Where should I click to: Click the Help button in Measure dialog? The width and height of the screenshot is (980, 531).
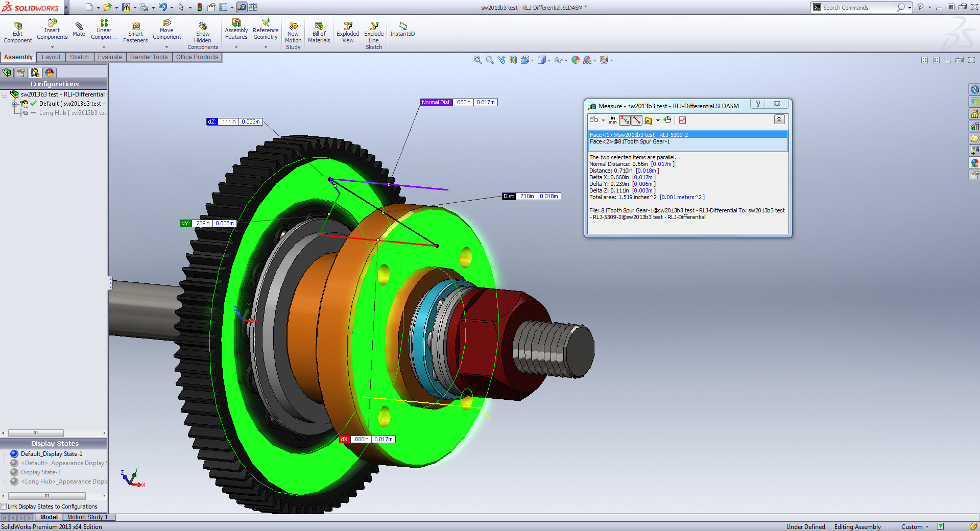coord(758,104)
